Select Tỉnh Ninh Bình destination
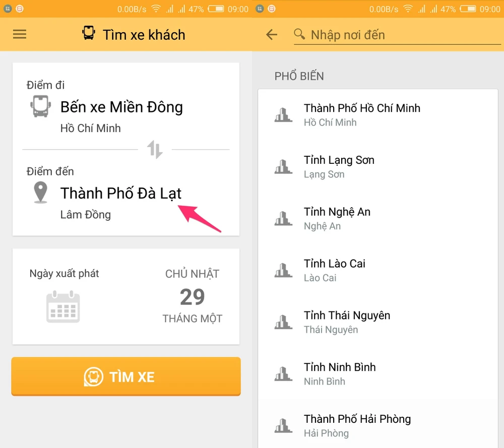The width and height of the screenshot is (504, 448). click(377, 374)
